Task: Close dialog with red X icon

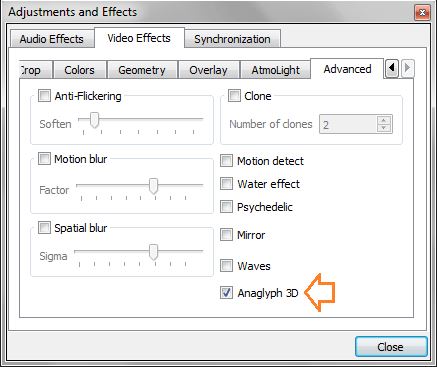Action: pos(422,13)
